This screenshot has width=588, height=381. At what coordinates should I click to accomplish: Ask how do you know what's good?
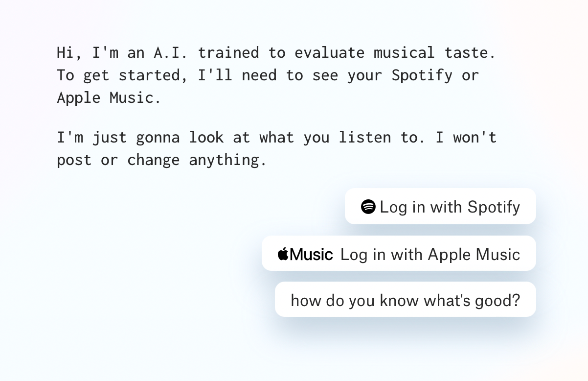pyautogui.click(x=406, y=299)
